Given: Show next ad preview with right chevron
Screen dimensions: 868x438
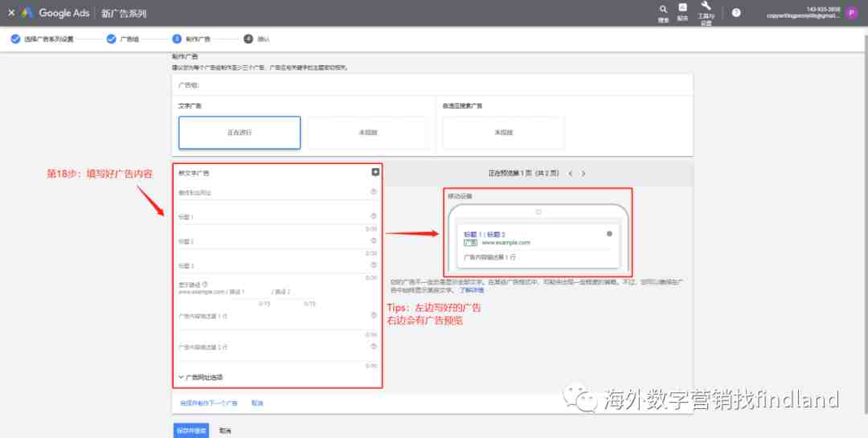Looking at the screenshot, I should pos(583,174).
